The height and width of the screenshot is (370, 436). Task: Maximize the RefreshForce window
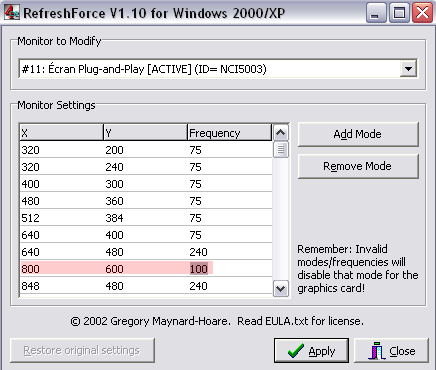coord(399,13)
